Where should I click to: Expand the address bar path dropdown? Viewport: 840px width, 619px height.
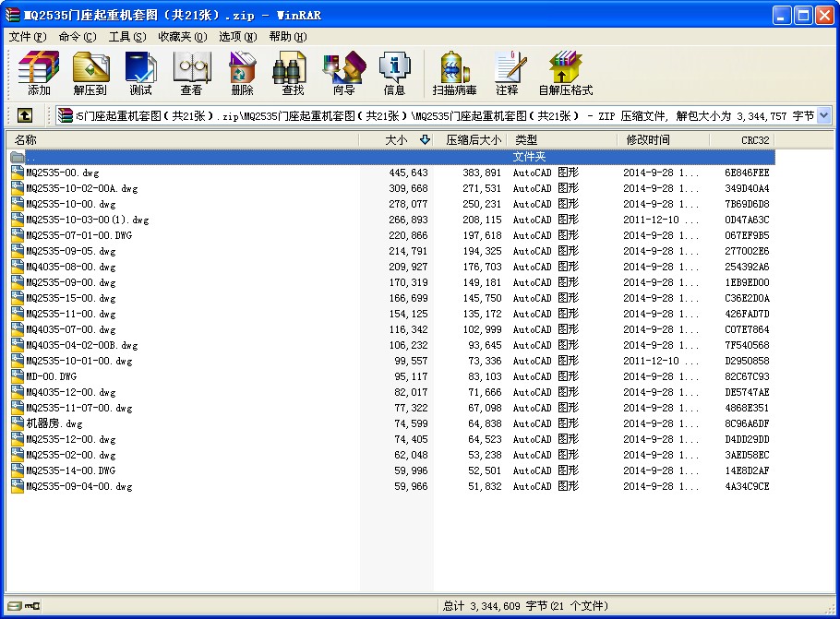click(x=824, y=115)
